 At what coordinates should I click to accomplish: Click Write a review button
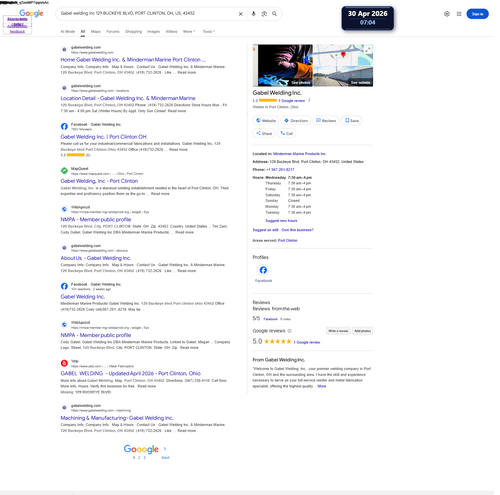coord(338,331)
